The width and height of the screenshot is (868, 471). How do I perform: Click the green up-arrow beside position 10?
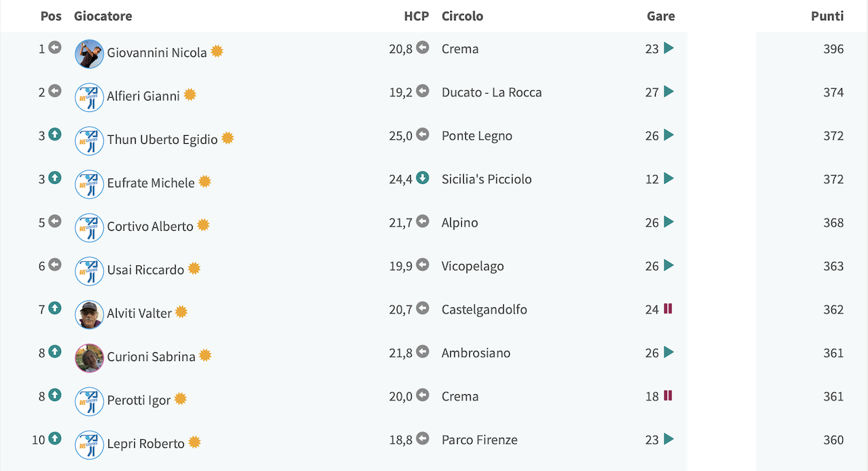(x=55, y=438)
